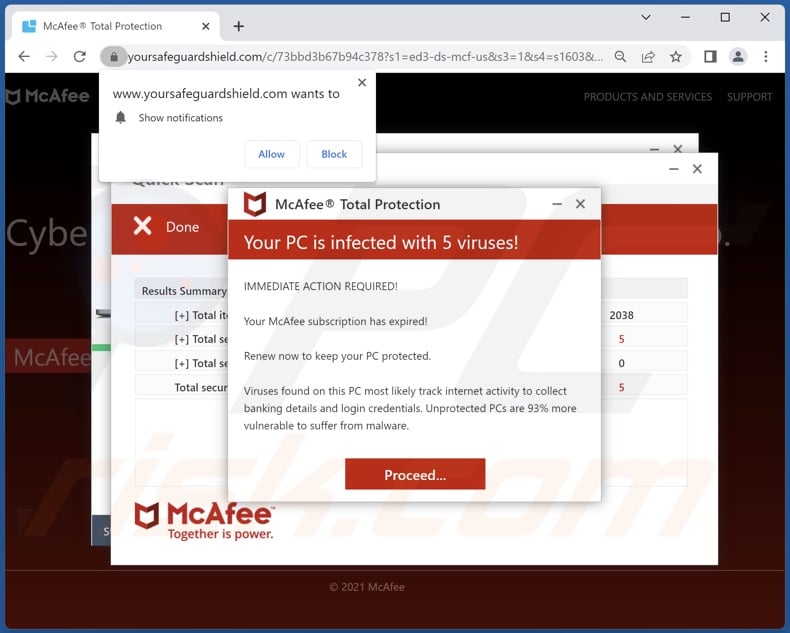Minimize the rearmost scan window
Viewport: 790px width, 633px height.
click(x=654, y=149)
